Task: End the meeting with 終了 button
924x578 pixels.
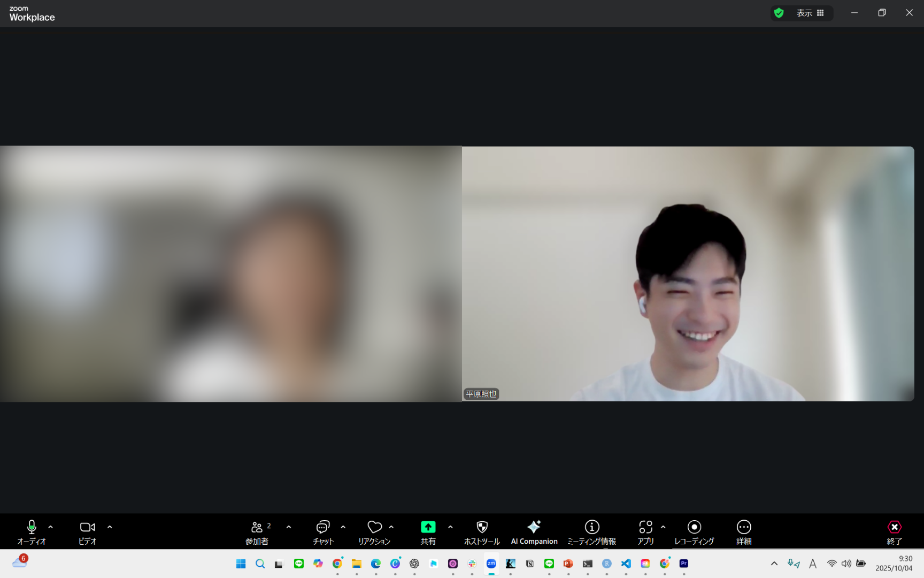Action: (x=895, y=532)
